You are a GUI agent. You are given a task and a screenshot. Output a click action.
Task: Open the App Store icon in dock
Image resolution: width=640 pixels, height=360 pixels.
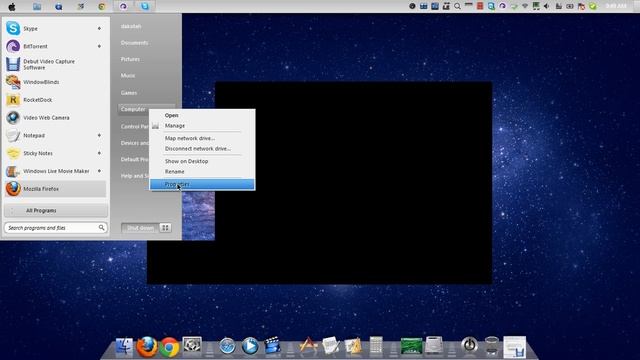308,346
